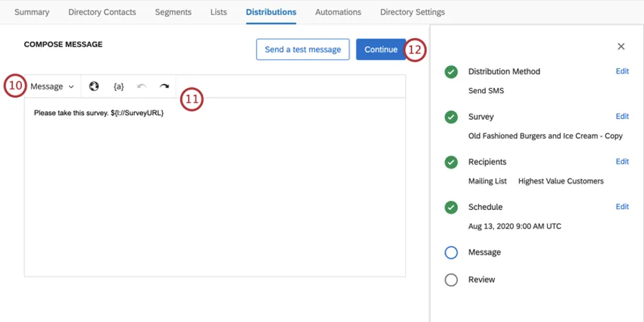644x322 pixels.
Task: Edit the Schedule setting
Action: tap(622, 206)
